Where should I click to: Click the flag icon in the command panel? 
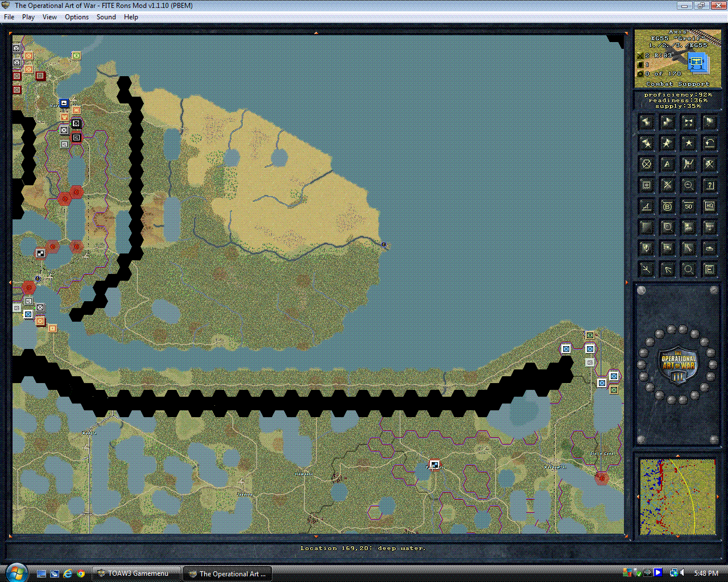pyautogui.click(x=710, y=122)
